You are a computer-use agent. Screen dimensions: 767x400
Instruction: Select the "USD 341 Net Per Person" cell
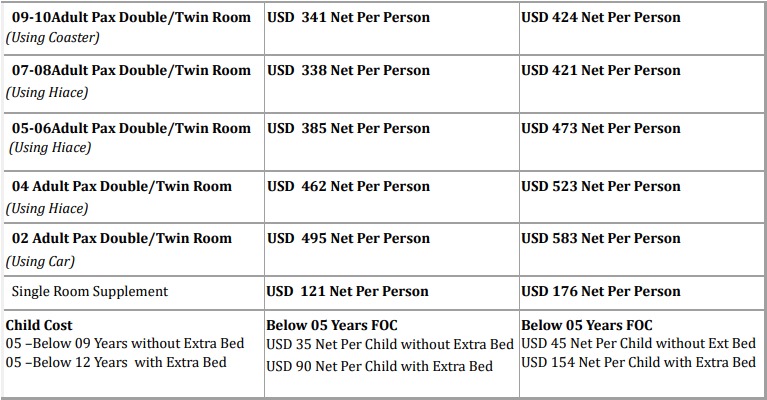click(348, 17)
